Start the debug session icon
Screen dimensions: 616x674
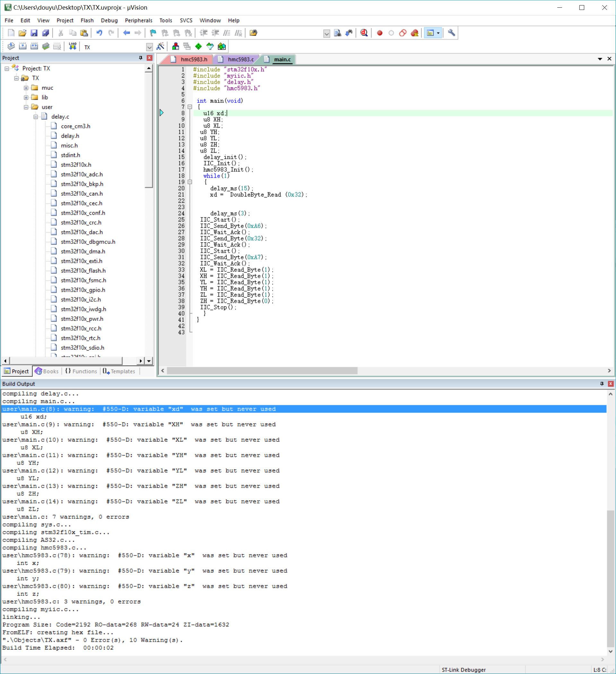pyautogui.click(x=364, y=33)
